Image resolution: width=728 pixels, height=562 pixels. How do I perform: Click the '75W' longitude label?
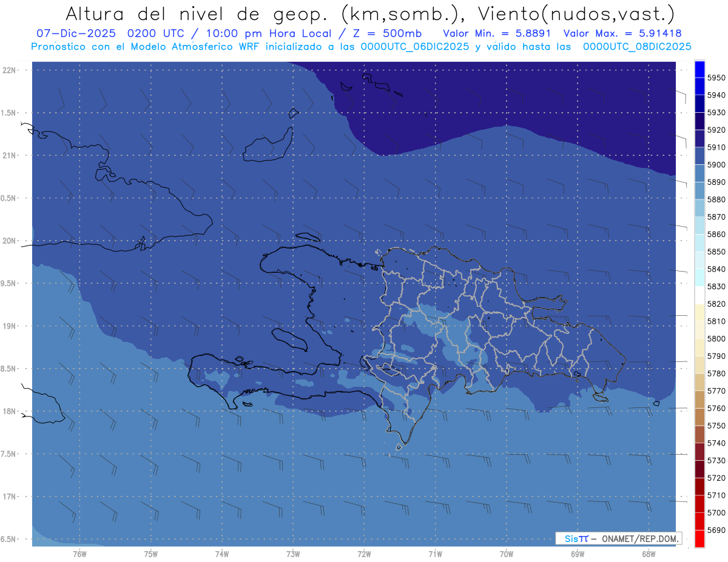coord(151,554)
